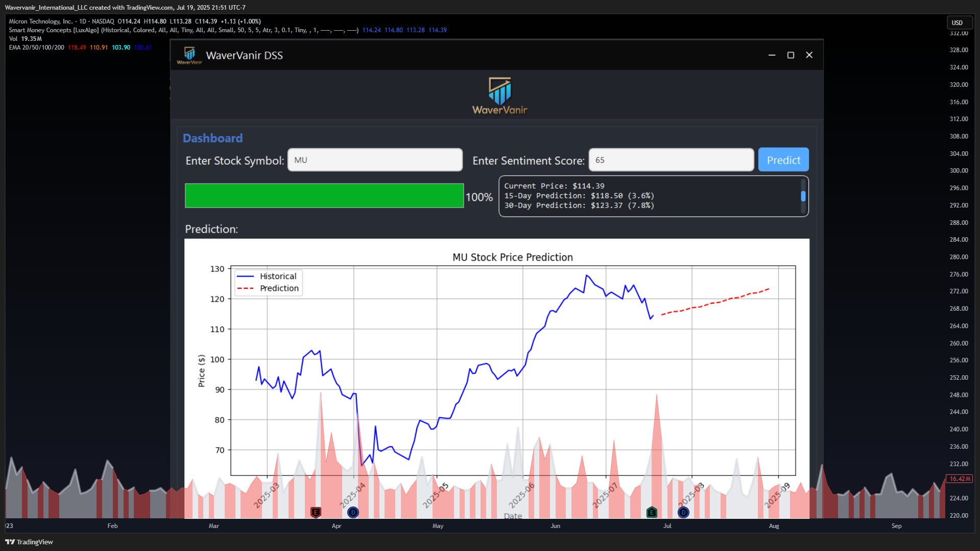The height and width of the screenshot is (551, 980).
Task: Click the WaverVanir title bar icon
Action: pyautogui.click(x=189, y=55)
